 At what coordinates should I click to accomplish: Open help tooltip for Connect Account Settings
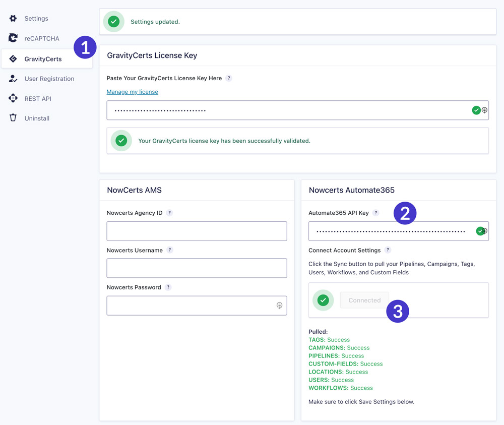388,250
